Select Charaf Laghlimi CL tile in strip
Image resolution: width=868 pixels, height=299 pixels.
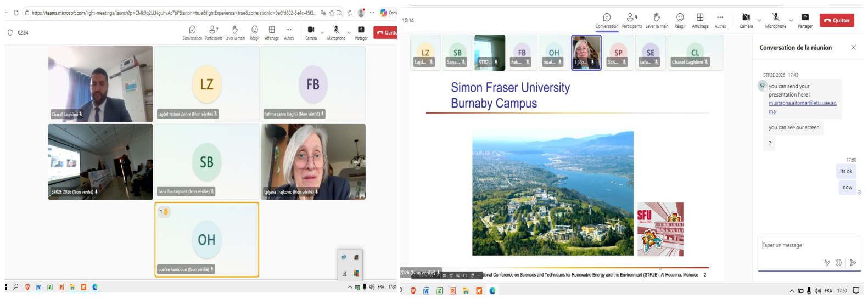[695, 53]
